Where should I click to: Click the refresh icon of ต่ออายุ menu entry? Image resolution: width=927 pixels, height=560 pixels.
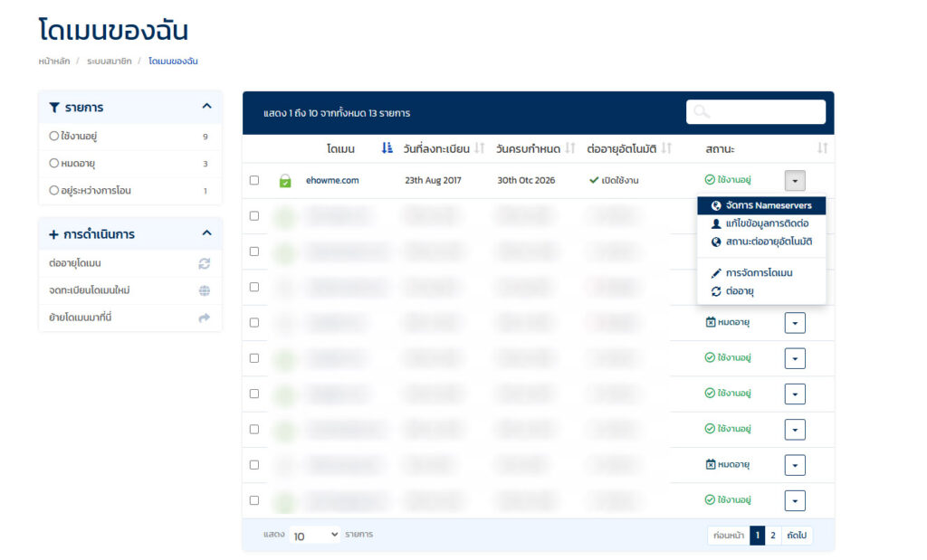(x=716, y=291)
